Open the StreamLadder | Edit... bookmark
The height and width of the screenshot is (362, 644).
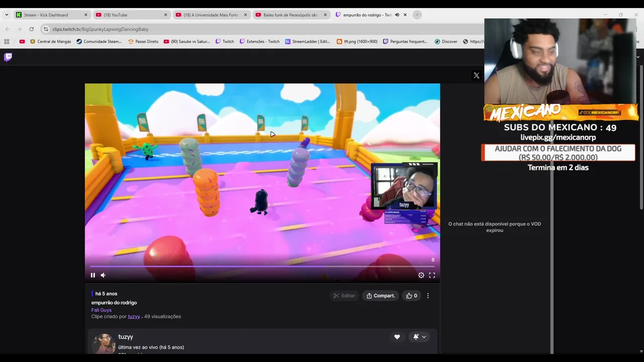[x=307, y=42]
